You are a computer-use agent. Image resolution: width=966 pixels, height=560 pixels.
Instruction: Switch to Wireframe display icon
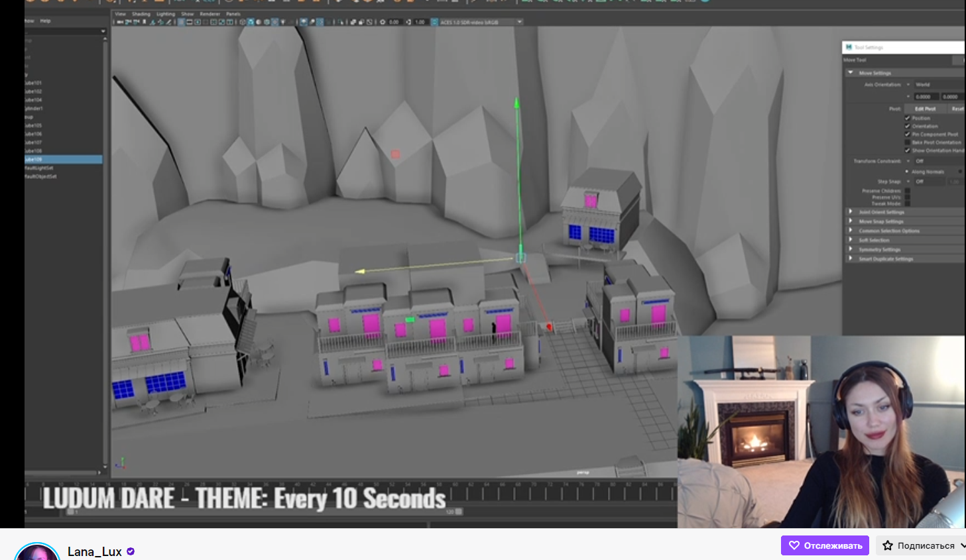[242, 22]
